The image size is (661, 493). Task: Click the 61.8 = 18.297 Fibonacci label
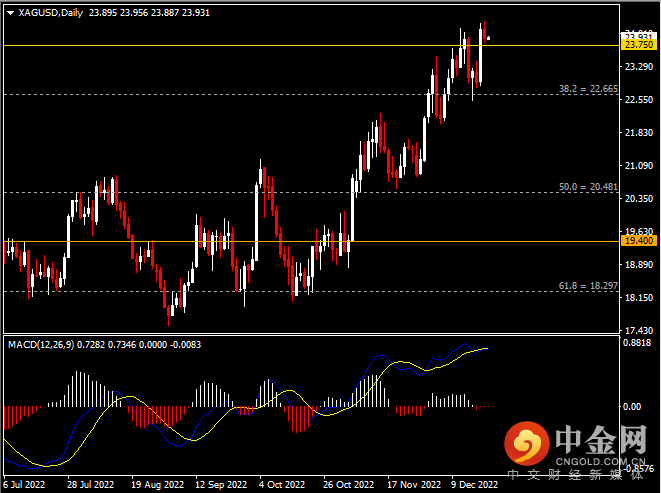(x=586, y=286)
